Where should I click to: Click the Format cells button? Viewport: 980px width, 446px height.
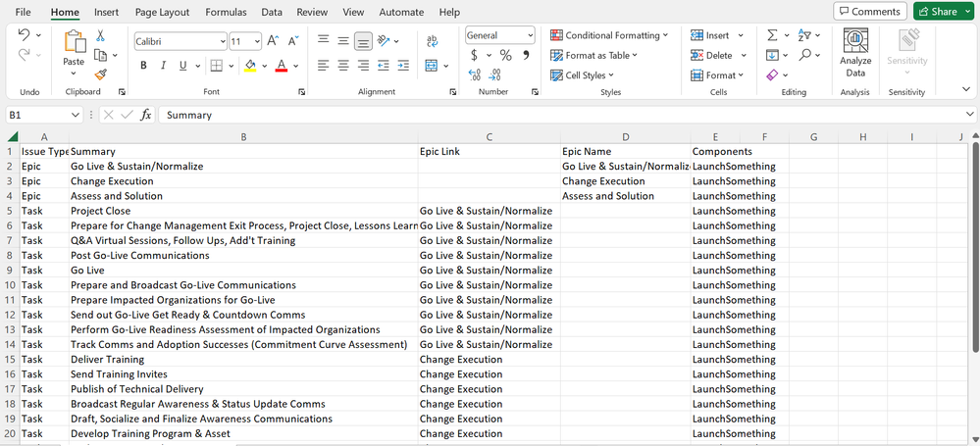point(717,75)
